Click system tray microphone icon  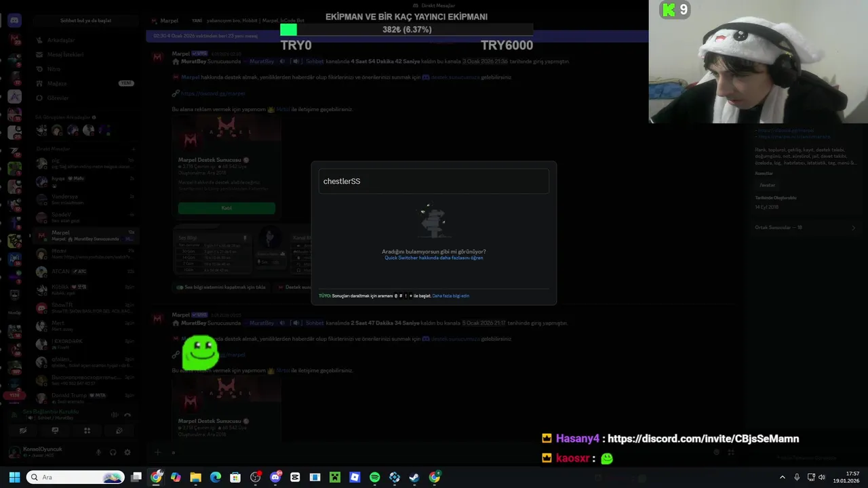pos(797,477)
